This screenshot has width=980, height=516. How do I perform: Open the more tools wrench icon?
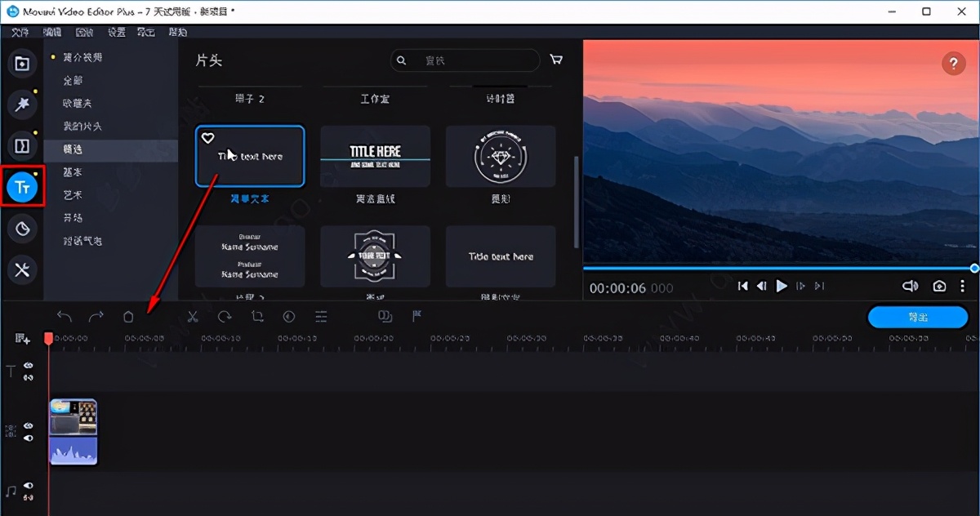tap(22, 270)
